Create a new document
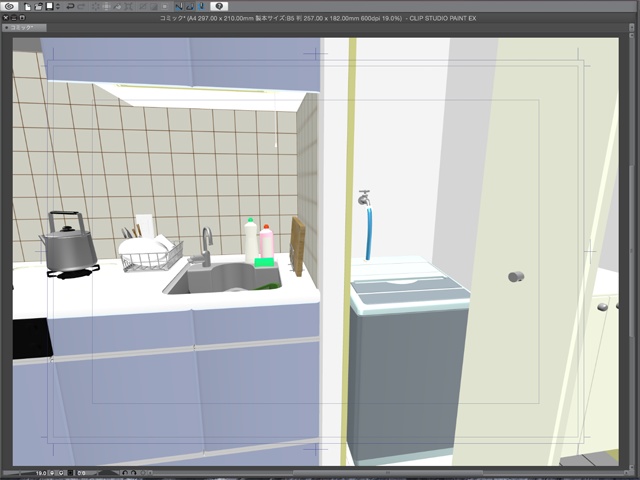Image resolution: width=640 pixels, height=480 pixels. click(27, 7)
